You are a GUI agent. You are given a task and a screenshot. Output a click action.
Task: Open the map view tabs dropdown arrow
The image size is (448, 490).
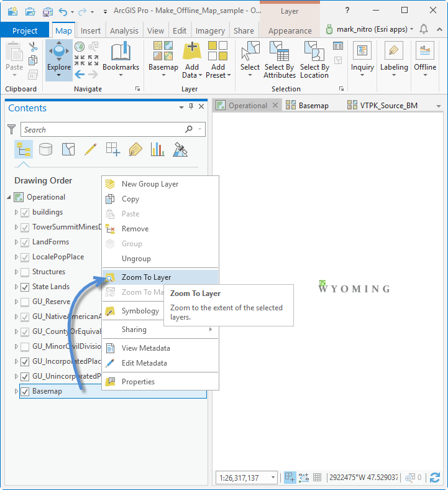(438, 106)
